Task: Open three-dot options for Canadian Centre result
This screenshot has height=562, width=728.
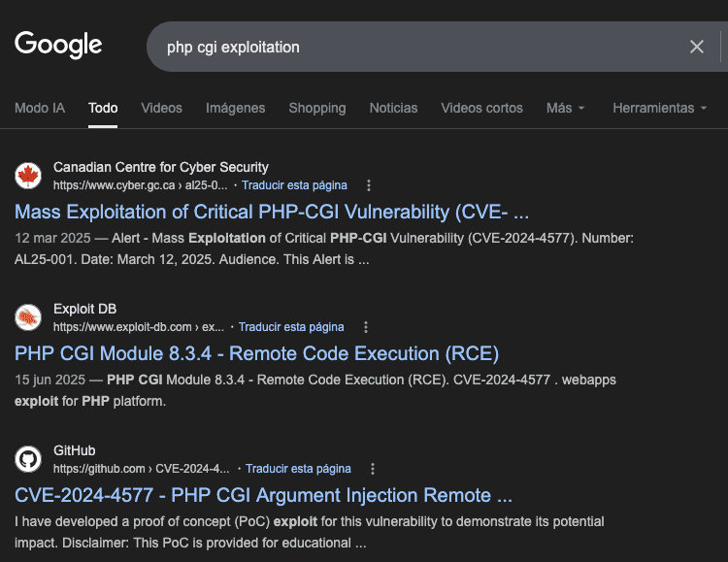Action: tap(369, 184)
